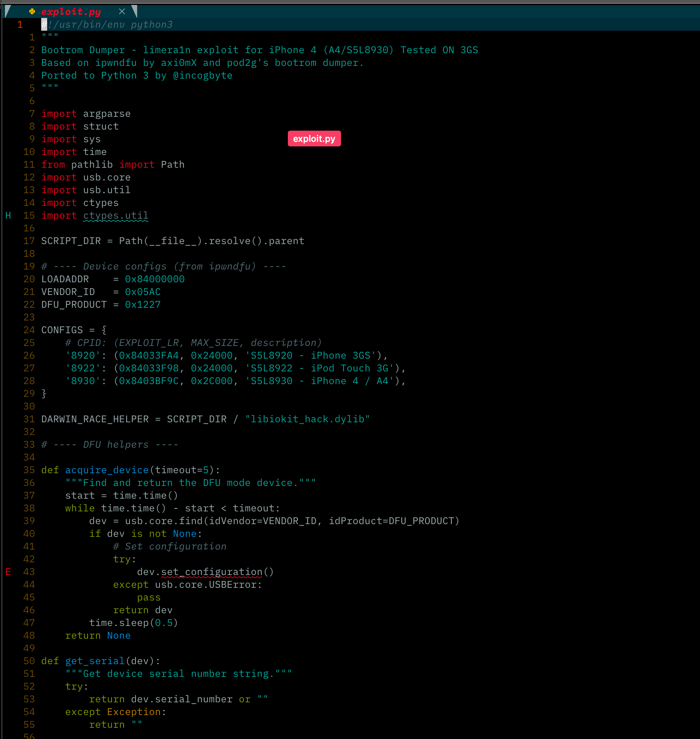
Task: Click the exploit.py floating label
Action: pos(314,139)
